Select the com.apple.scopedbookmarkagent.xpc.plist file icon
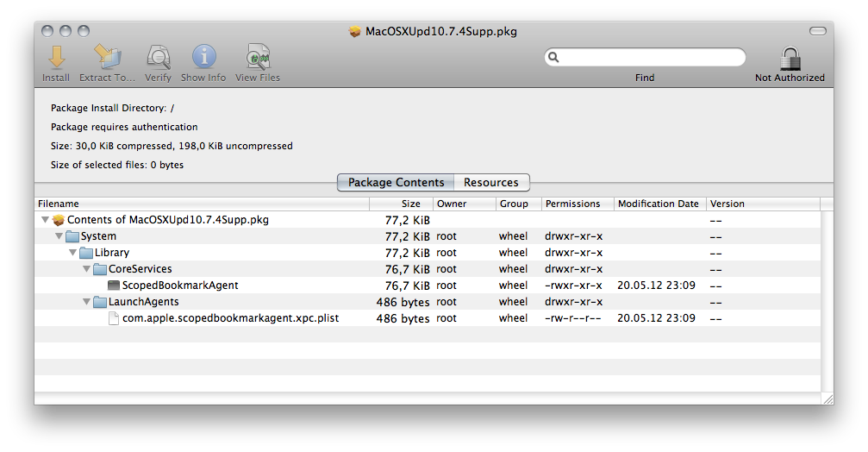This screenshot has width=868, height=452. pyautogui.click(x=114, y=318)
